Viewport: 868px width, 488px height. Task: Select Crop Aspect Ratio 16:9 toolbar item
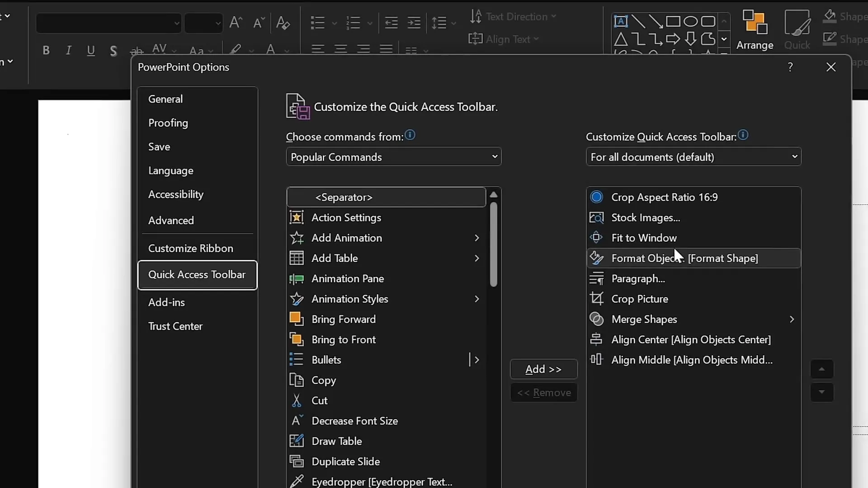(x=693, y=197)
